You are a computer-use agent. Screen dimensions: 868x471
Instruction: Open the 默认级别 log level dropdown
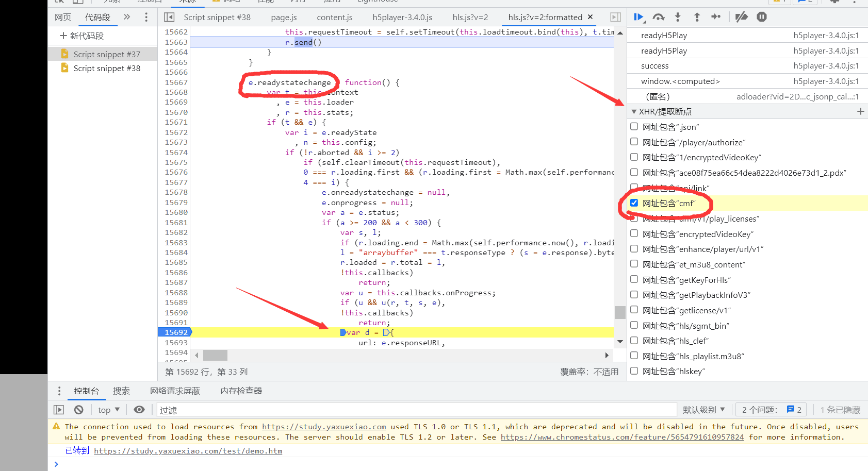pos(703,410)
